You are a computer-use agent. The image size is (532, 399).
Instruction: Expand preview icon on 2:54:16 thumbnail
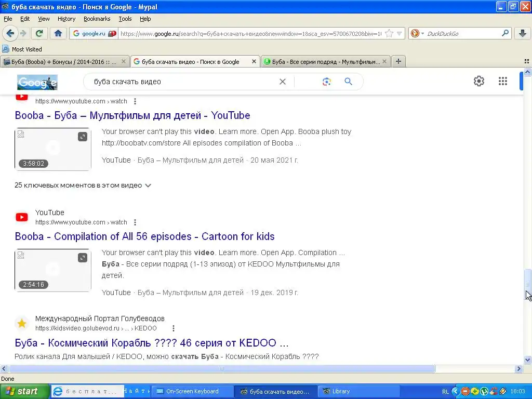[x=83, y=258]
